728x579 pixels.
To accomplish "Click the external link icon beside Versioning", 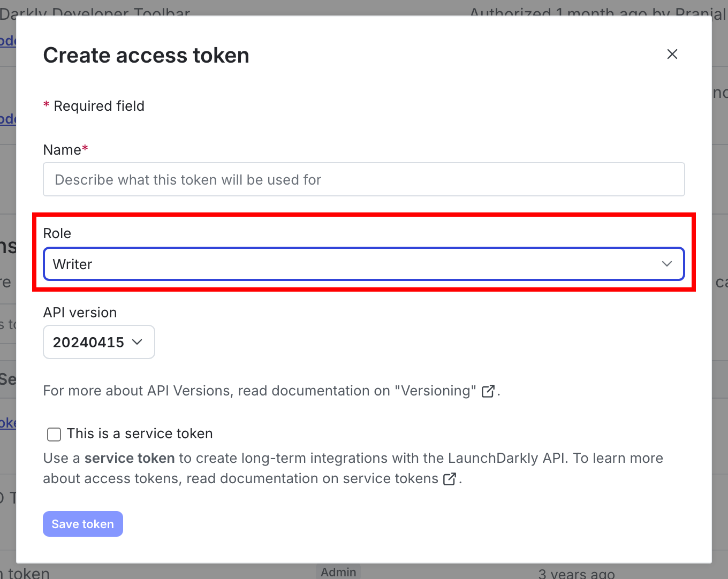I will point(488,391).
